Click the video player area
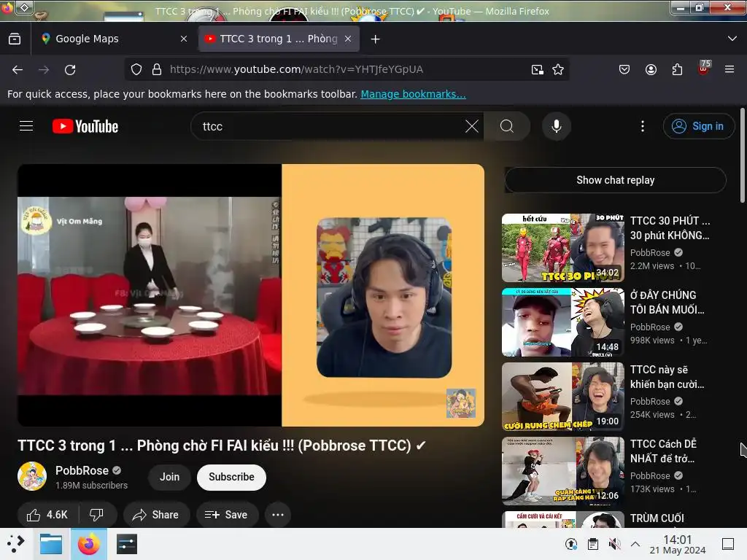 tap(251, 295)
